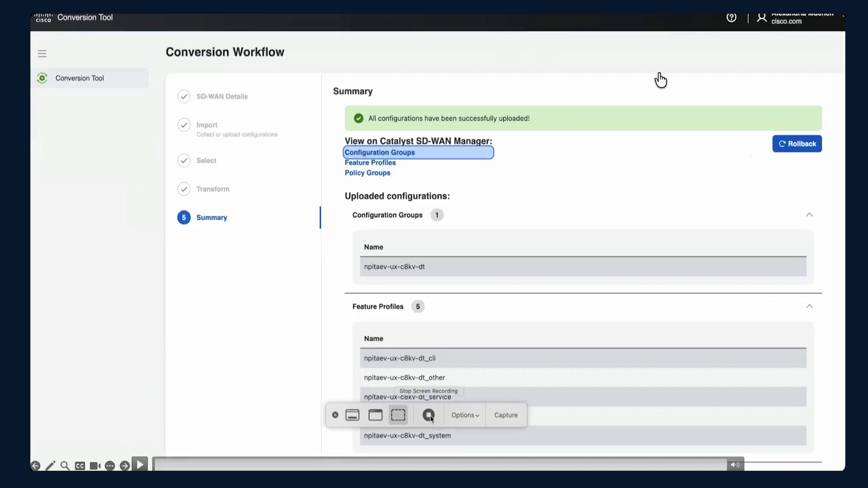Click the video progress bar
This screenshot has height=488, width=868.
click(440, 465)
